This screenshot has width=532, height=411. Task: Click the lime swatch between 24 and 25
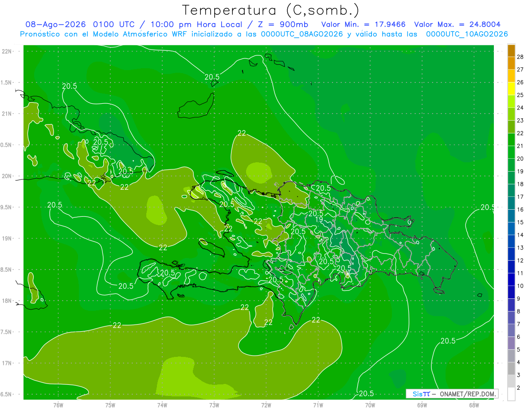(511, 102)
